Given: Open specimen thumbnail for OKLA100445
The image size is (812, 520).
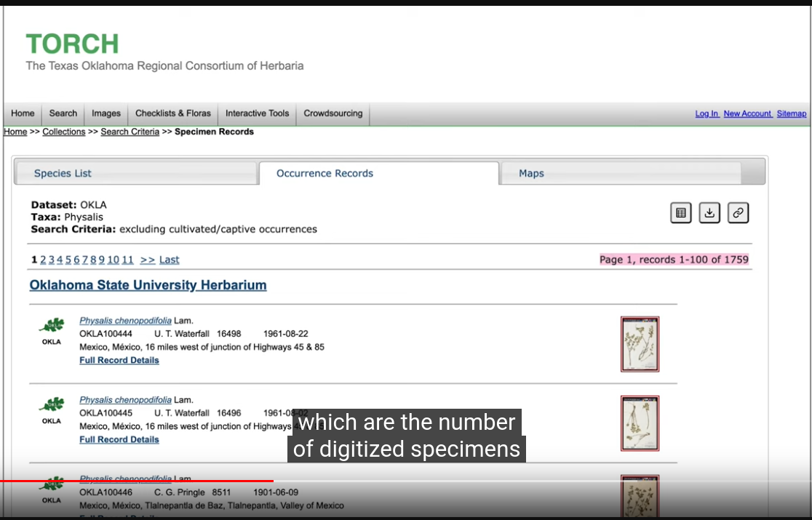Looking at the screenshot, I should pos(640,423).
